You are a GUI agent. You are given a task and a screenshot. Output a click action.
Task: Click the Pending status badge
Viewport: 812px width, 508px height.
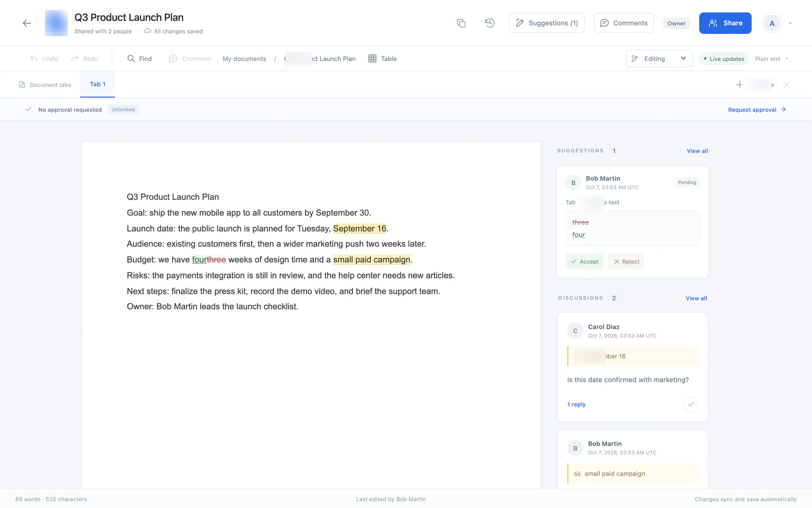click(687, 182)
